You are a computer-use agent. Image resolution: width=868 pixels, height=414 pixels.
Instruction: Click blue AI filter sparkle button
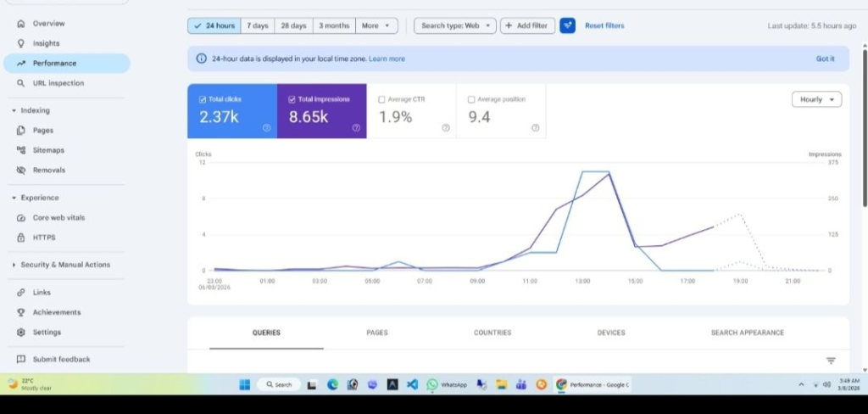pyautogui.click(x=567, y=25)
